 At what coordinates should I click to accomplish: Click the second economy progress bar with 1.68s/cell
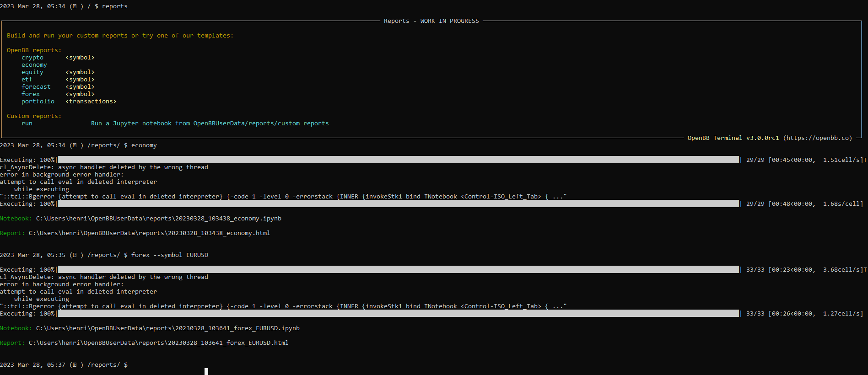pos(398,204)
